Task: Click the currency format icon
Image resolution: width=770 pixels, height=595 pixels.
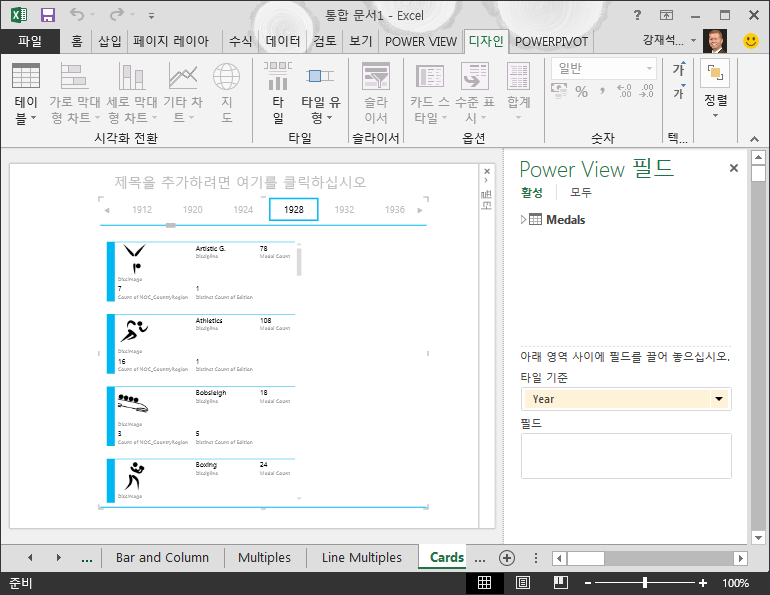Action: 559,91
